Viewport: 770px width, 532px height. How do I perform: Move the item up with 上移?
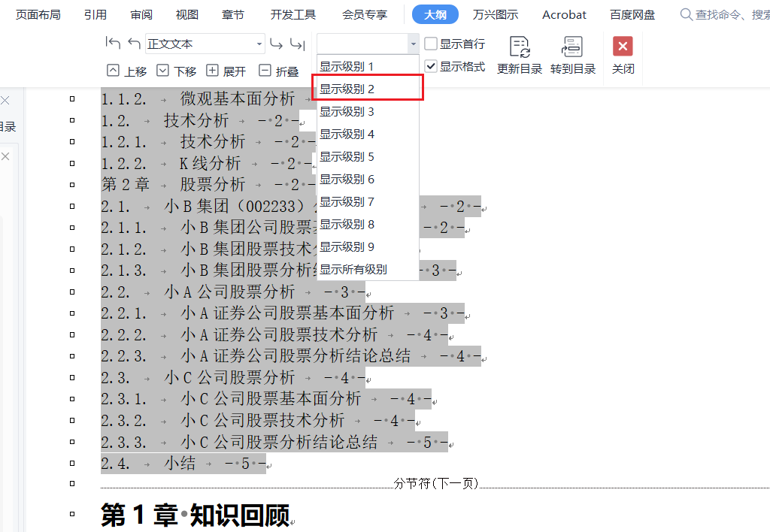[127, 71]
